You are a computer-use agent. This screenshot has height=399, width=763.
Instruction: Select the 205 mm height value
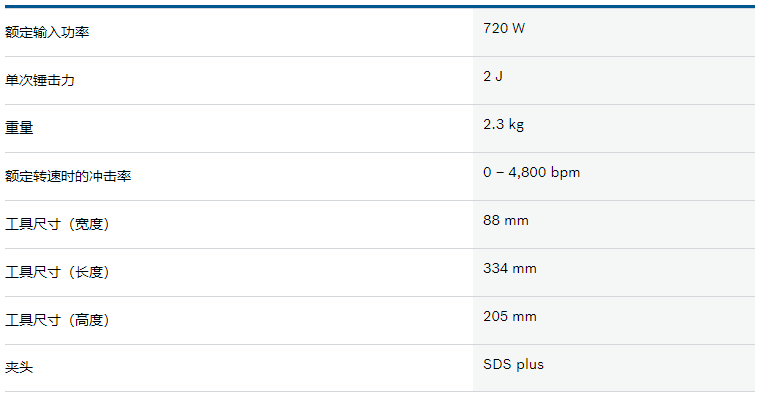(510, 316)
